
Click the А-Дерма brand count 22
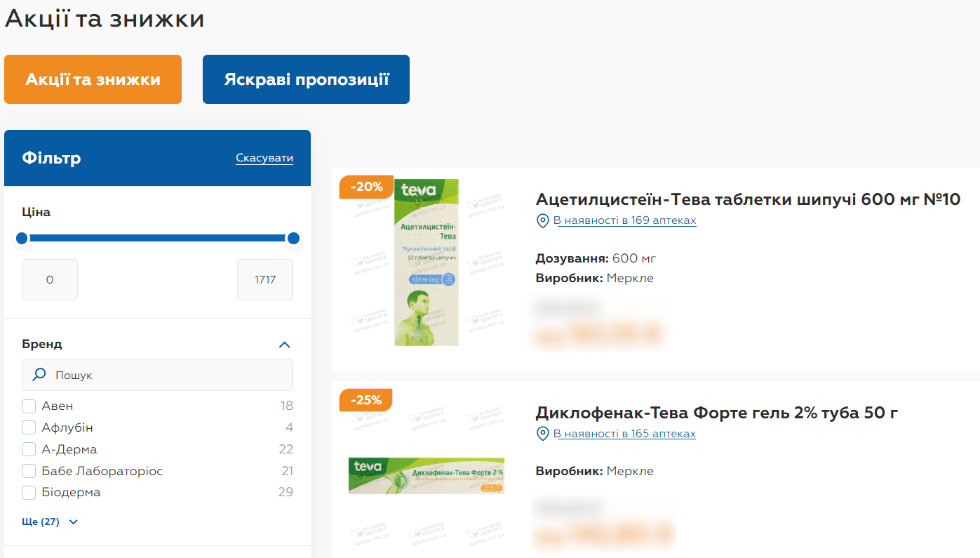pyautogui.click(x=286, y=449)
